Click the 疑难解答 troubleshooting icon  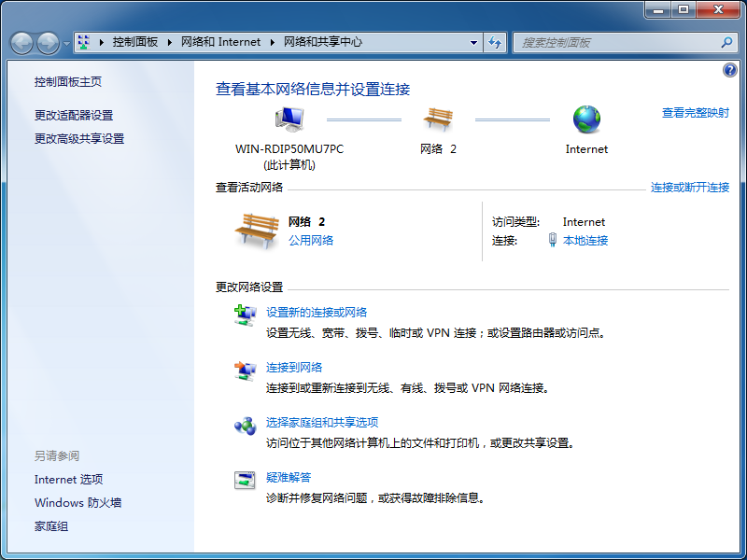click(245, 482)
